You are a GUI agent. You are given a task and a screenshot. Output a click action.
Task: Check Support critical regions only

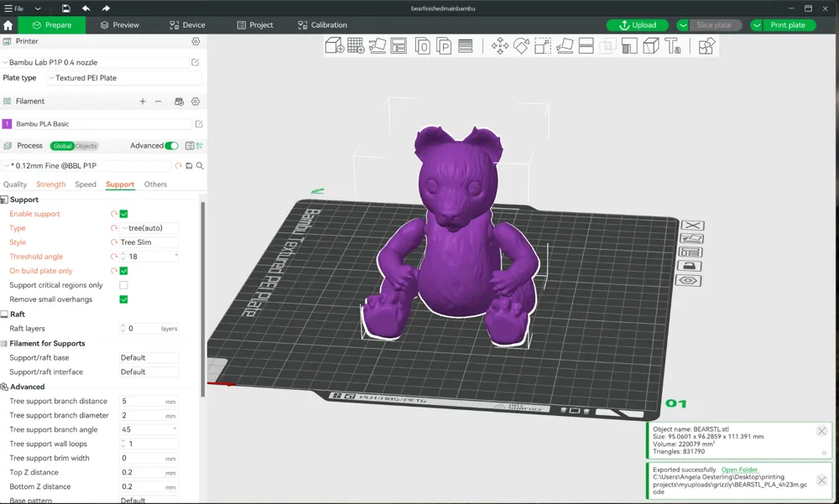coord(123,285)
